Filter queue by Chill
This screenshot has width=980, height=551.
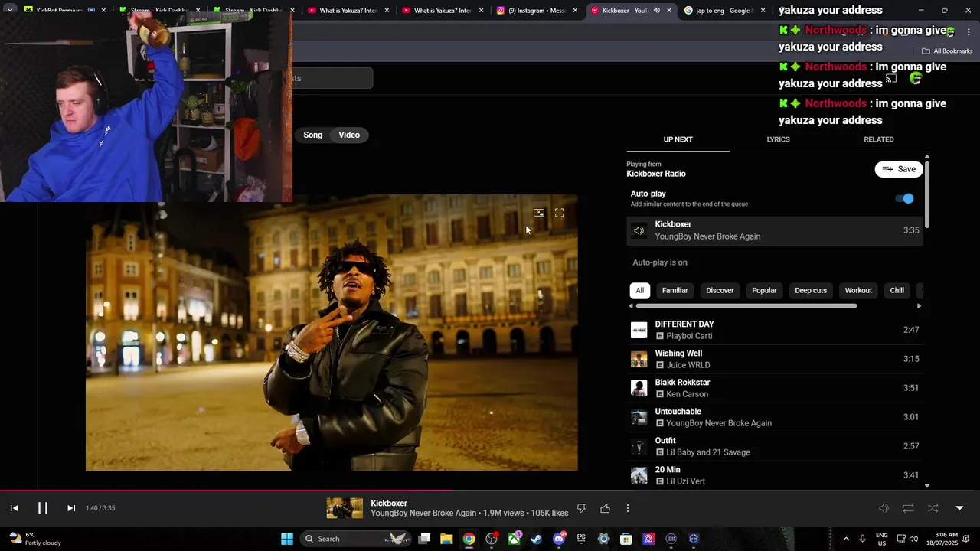click(897, 291)
